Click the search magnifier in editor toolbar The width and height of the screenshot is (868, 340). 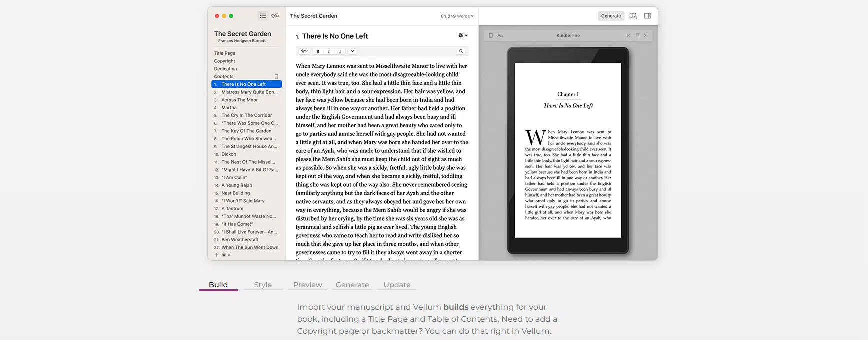tap(461, 51)
